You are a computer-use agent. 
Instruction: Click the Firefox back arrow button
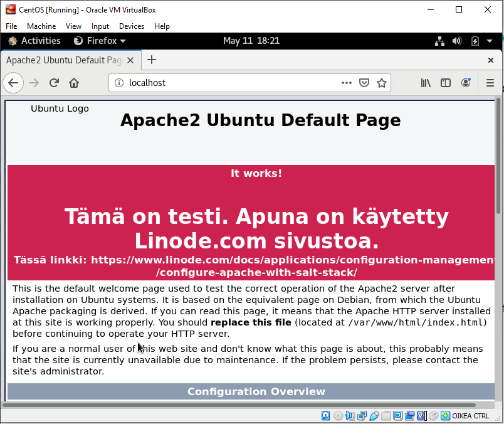13,83
